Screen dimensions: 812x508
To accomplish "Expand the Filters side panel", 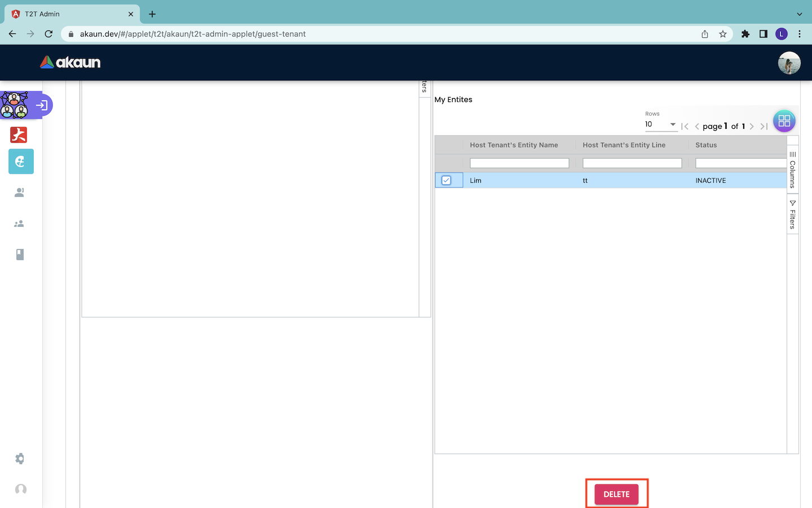I will [x=793, y=214].
